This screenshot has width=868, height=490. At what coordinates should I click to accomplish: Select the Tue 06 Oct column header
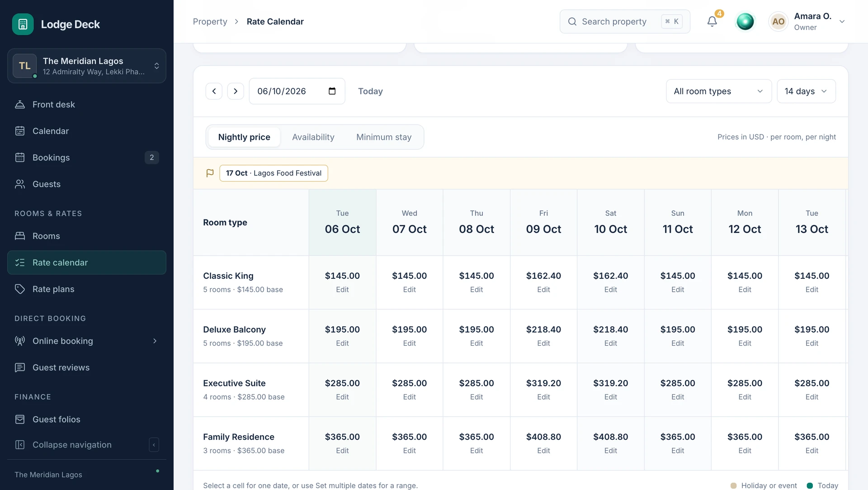(342, 223)
